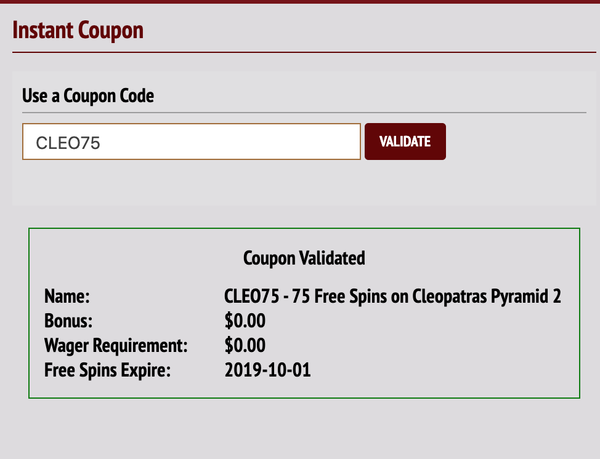Click the Name: label
The width and height of the screenshot is (600, 459).
67,297
